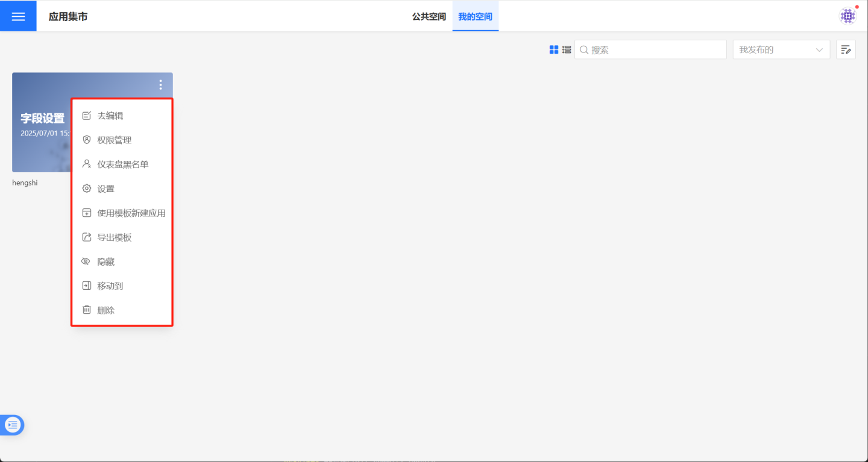Expand the floating side panel button
The height and width of the screenshot is (462, 868).
[x=13, y=425]
